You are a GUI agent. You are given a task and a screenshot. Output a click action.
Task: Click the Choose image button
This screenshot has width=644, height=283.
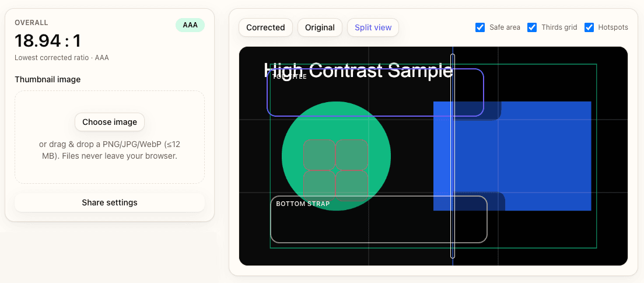(x=109, y=122)
